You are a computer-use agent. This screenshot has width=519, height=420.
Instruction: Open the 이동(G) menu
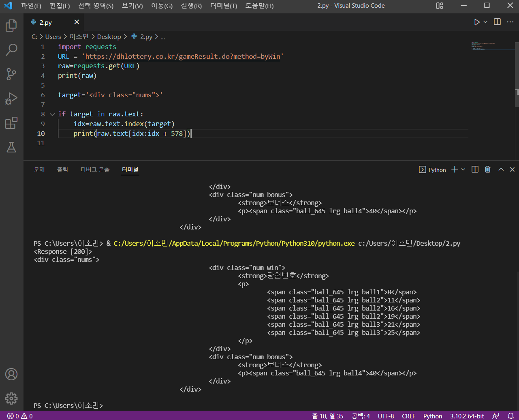162,6
